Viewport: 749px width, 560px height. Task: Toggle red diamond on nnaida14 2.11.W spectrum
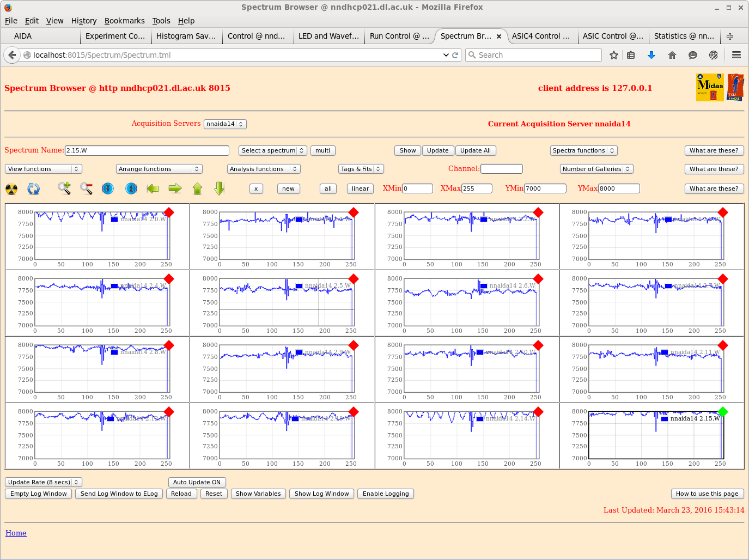click(x=723, y=345)
